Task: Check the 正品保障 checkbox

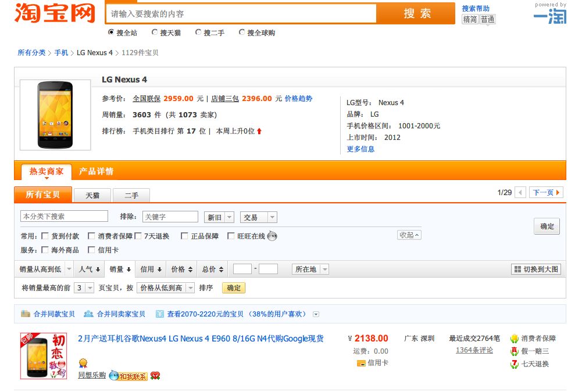Action: (x=184, y=236)
